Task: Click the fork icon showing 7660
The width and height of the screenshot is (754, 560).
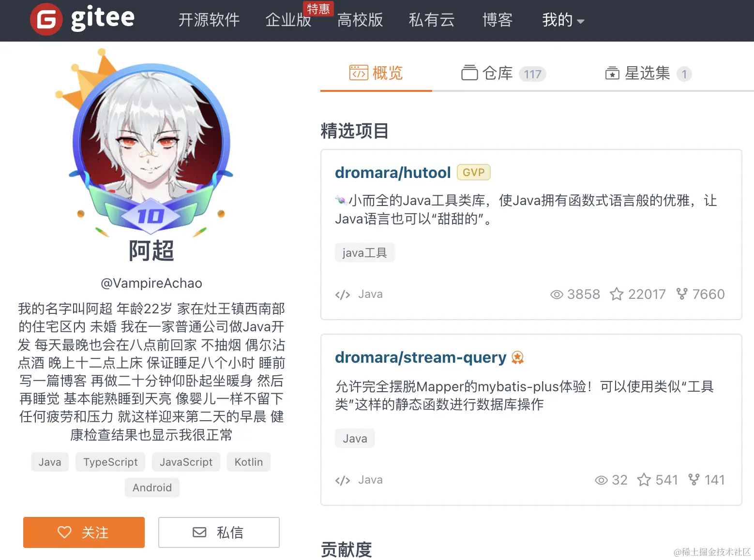Action: pos(681,294)
